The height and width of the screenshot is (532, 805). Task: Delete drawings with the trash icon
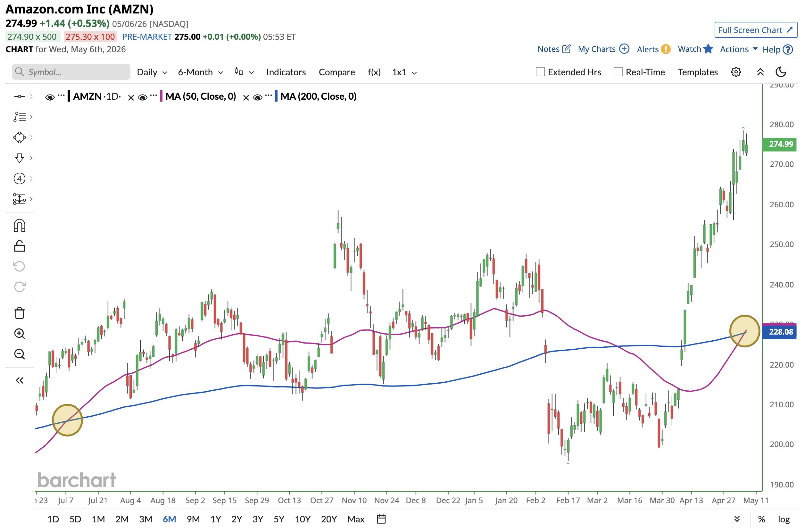[x=19, y=313]
